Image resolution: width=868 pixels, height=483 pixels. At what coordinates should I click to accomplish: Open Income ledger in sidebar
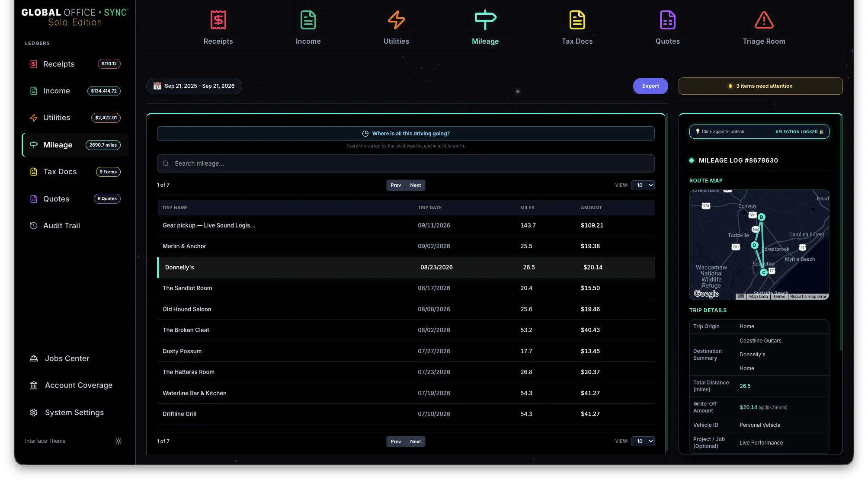click(x=75, y=91)
